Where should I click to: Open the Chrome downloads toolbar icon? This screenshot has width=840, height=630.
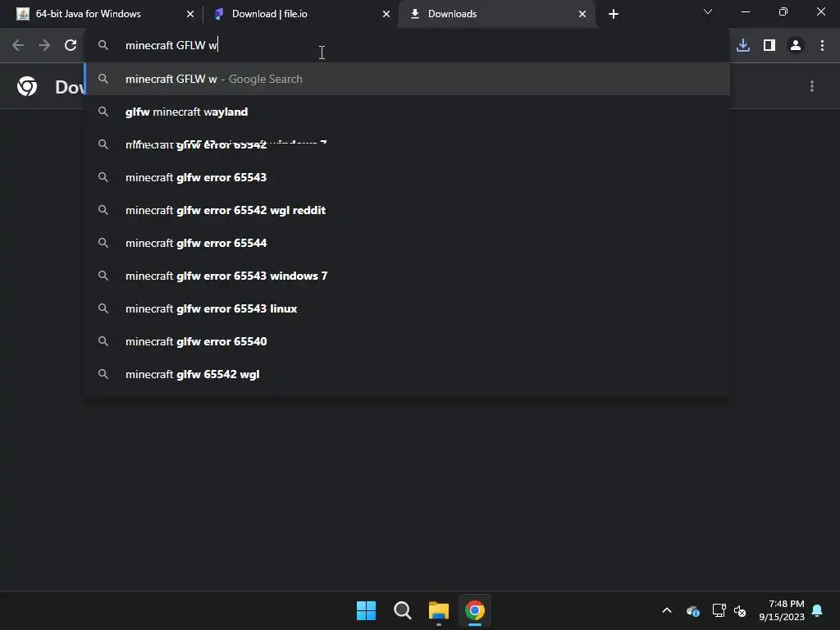[743, 45]
